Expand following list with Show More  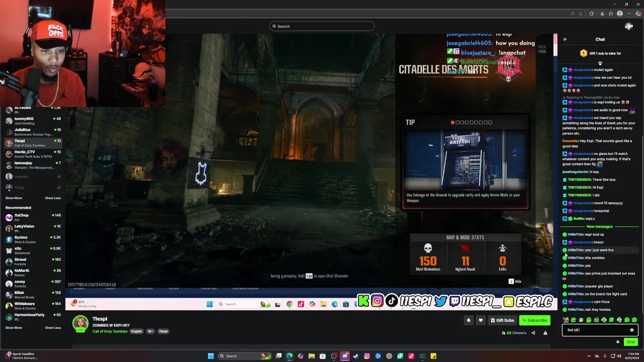(14, 198)
